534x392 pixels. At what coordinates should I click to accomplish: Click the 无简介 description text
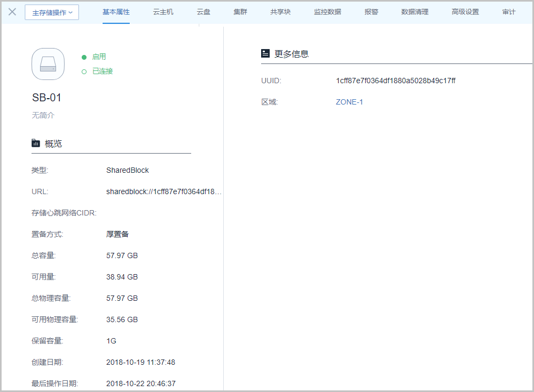[43, 115]
